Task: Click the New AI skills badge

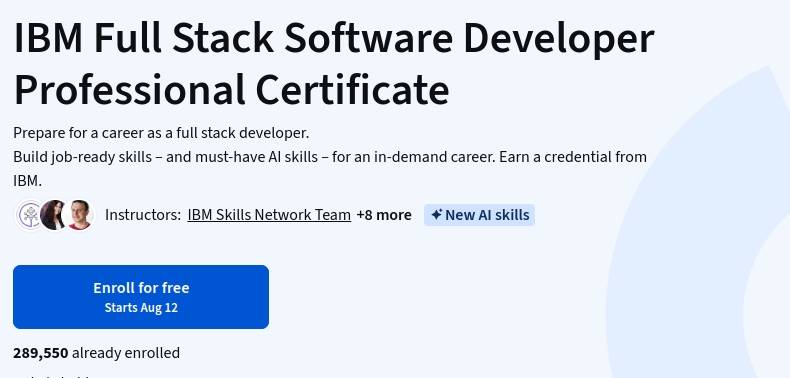Action: click(x=479, y=215)
